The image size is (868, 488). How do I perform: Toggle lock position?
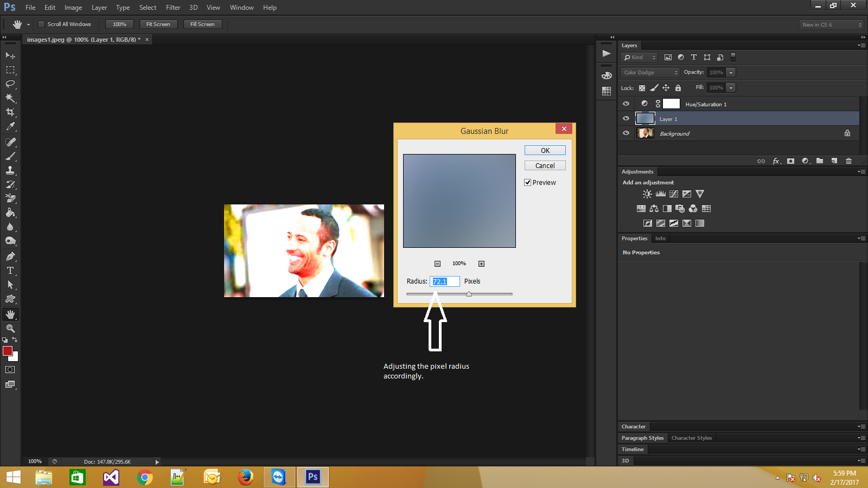point(666,88)
